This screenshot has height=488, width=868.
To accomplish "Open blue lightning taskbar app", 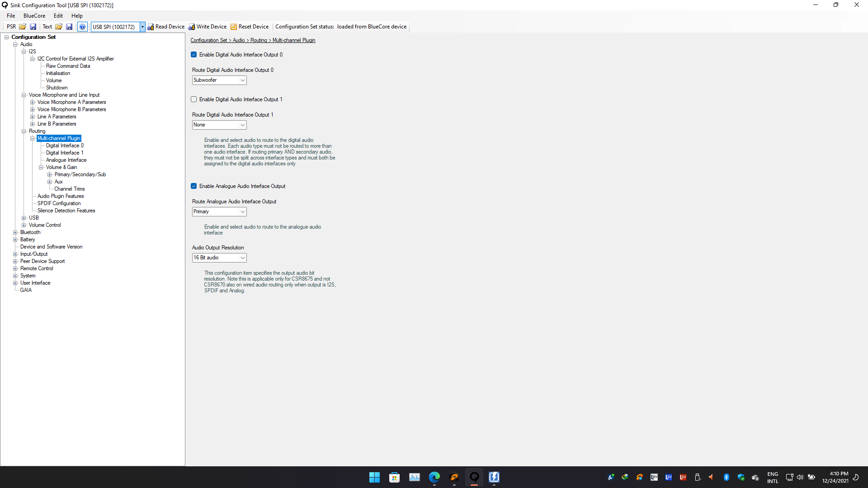I will pyautogui.click(x=494, y=477).
